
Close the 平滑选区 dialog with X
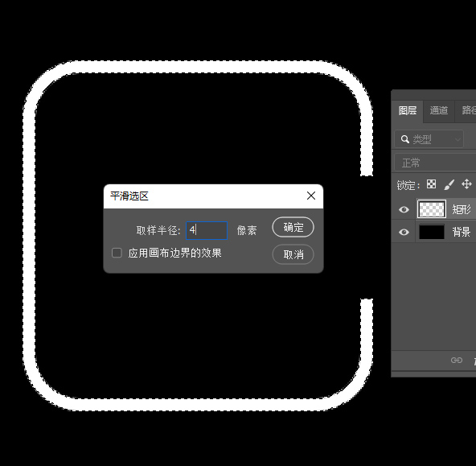pyautogui.click(x=311, y=196)
